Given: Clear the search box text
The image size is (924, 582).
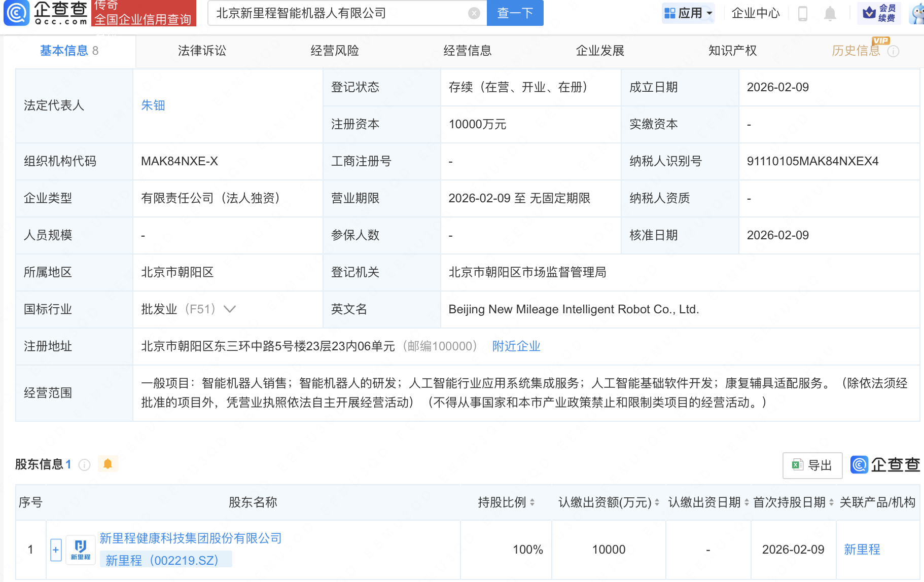Looking at the screenshot, I should (474, 13).
